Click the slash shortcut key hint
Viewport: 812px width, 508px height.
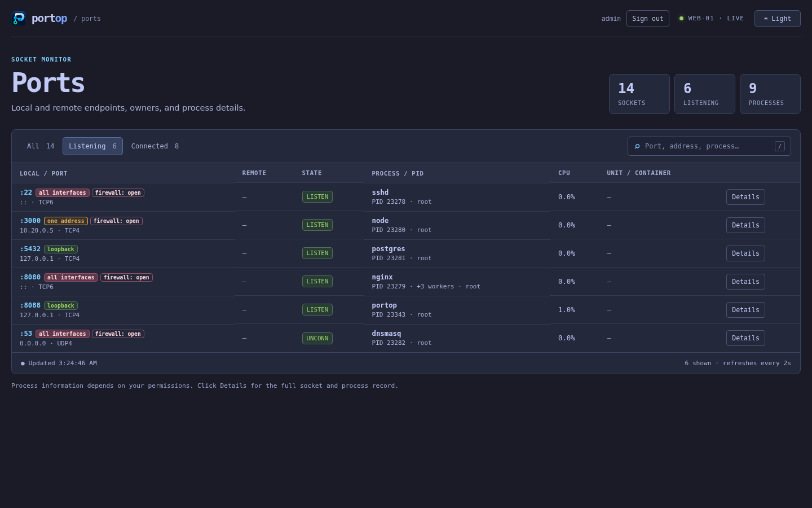[780, 146]
